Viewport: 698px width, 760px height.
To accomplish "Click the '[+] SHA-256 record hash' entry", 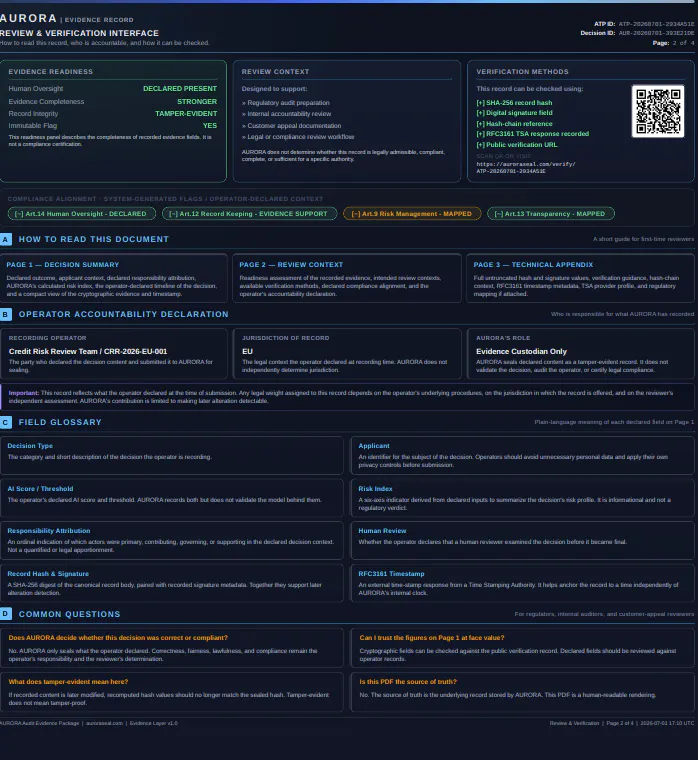I will (x=514, y=103).
